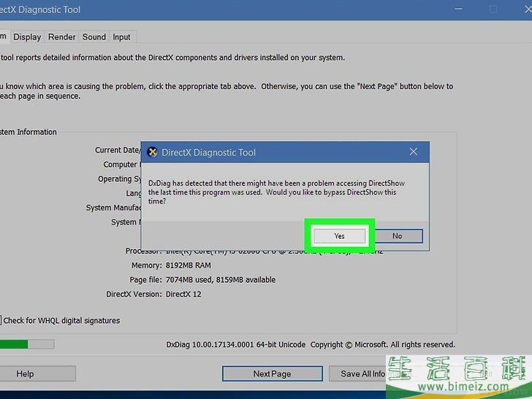
Task: Click the DxDiag bypass message text
Action: 276,191
